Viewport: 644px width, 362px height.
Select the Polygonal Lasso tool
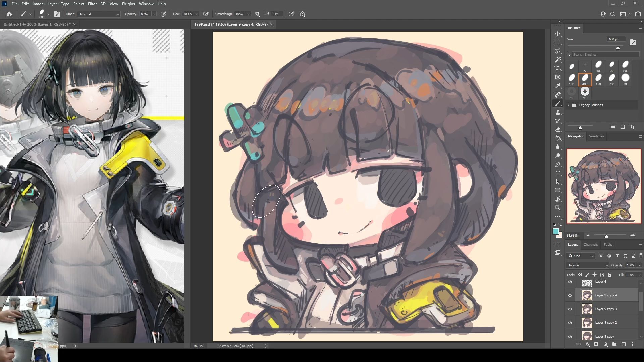point(558,51)
